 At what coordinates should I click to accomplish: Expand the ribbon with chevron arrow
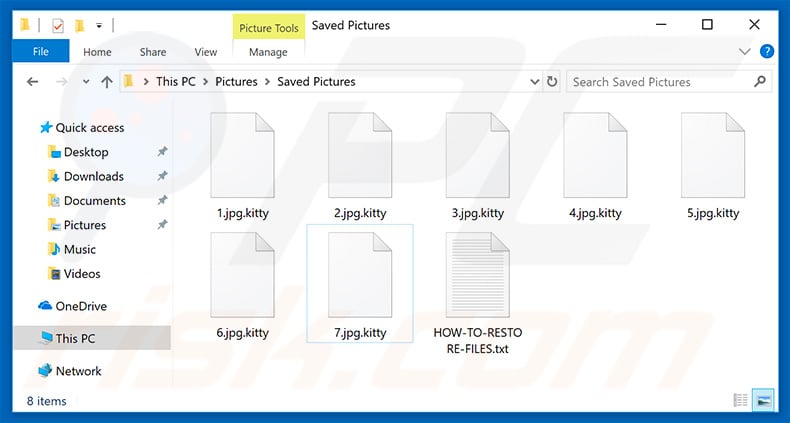click(x=744, y=51)
